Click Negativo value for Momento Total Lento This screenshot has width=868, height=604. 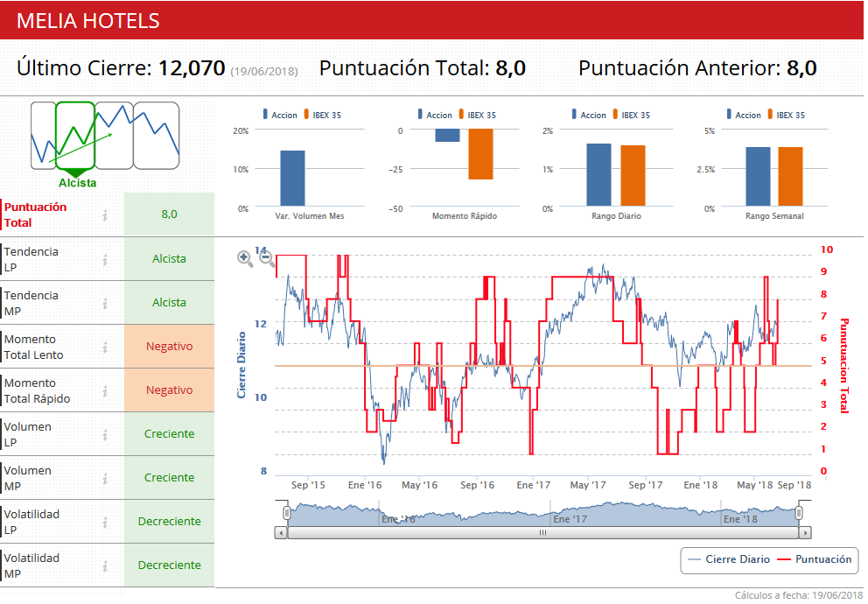[x=170, y=347]
